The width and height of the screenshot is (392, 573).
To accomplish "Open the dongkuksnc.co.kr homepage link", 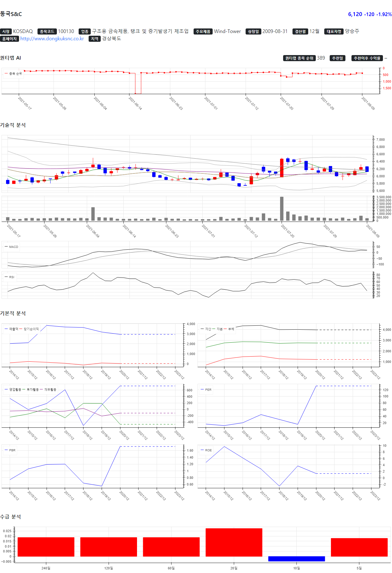I will coord(52,39).
